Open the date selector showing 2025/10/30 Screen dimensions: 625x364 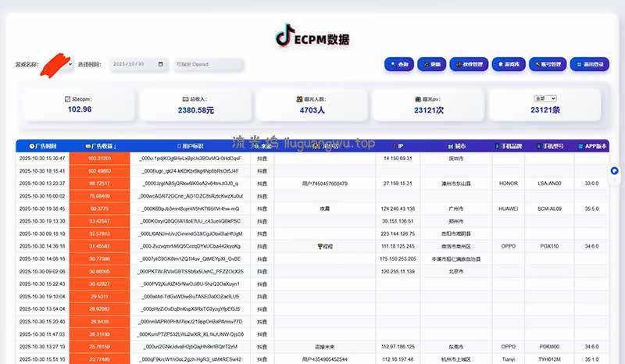point(137,65)
